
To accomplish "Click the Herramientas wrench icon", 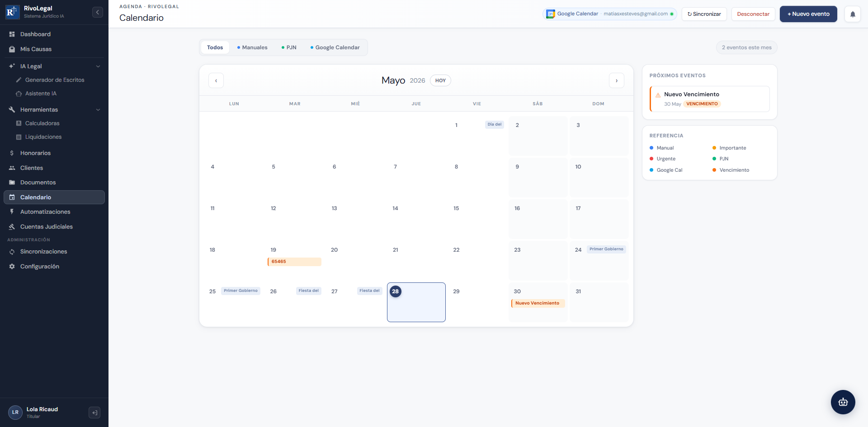I will [12, 110].
